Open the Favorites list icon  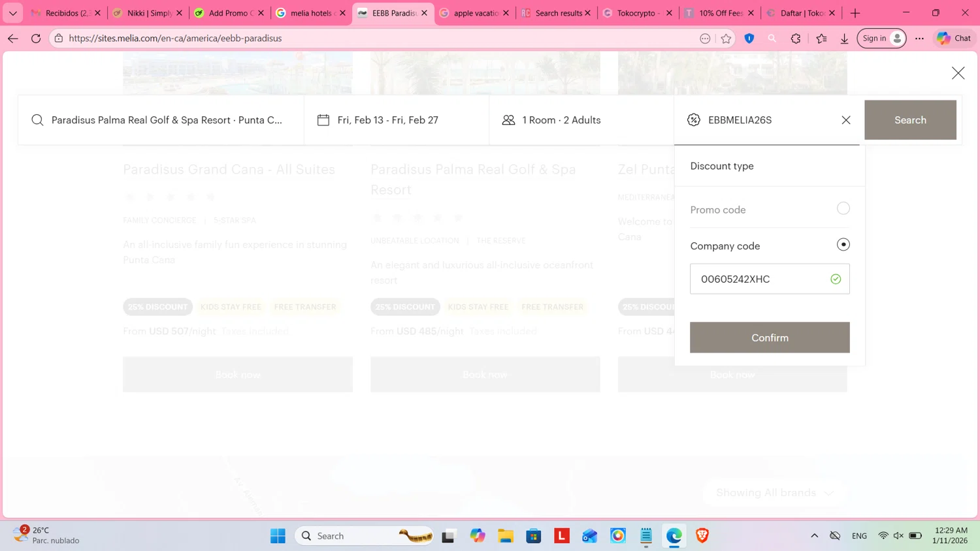click(x=821, y=39)
